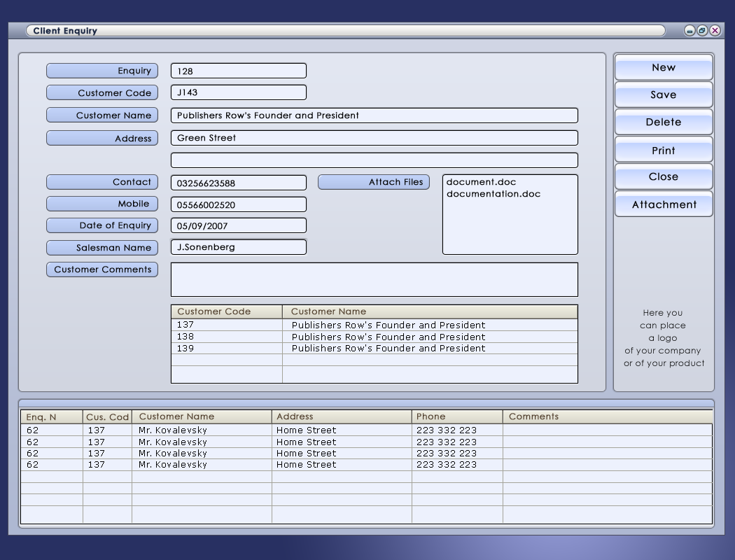This screenshot has height=560, width=735.
Task: Click the Enquiry field label
Action: pyautogui.click(x=101, y=70)
